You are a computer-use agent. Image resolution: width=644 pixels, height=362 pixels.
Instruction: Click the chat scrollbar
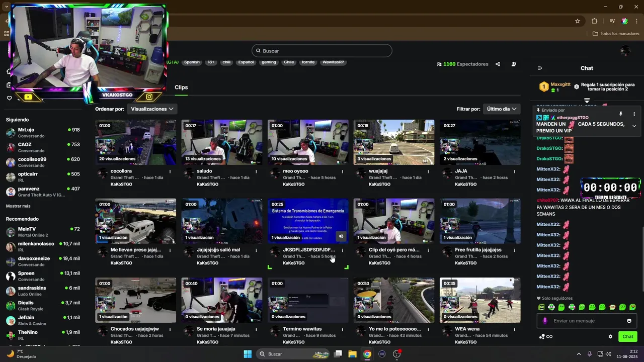pyautogui.click(x=642, y=259)
